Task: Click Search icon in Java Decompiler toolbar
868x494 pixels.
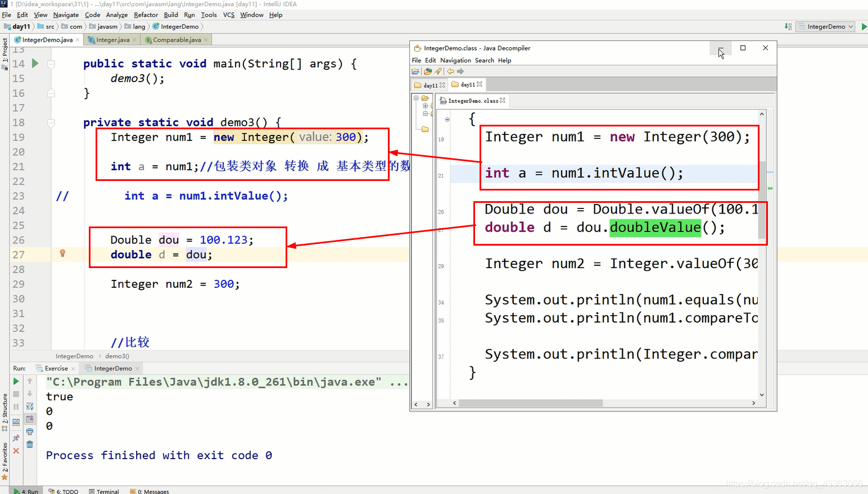Action: click(438, 71)
